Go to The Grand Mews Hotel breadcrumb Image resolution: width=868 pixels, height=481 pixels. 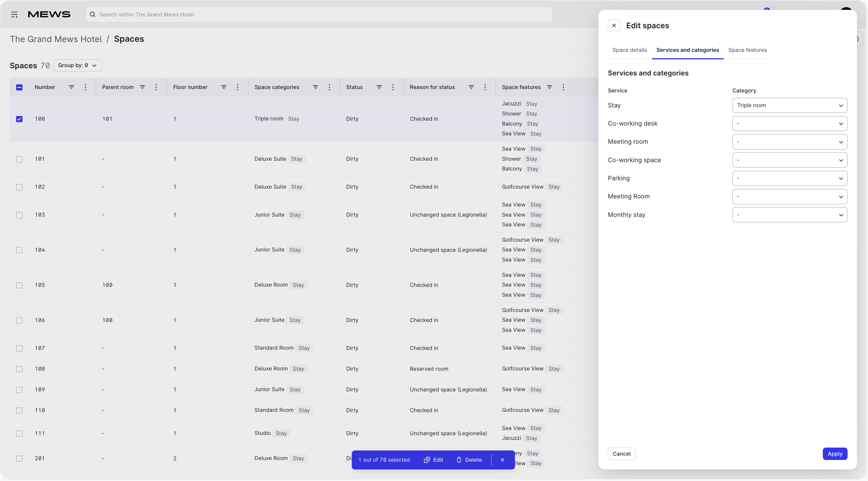(x=56, y=39)
